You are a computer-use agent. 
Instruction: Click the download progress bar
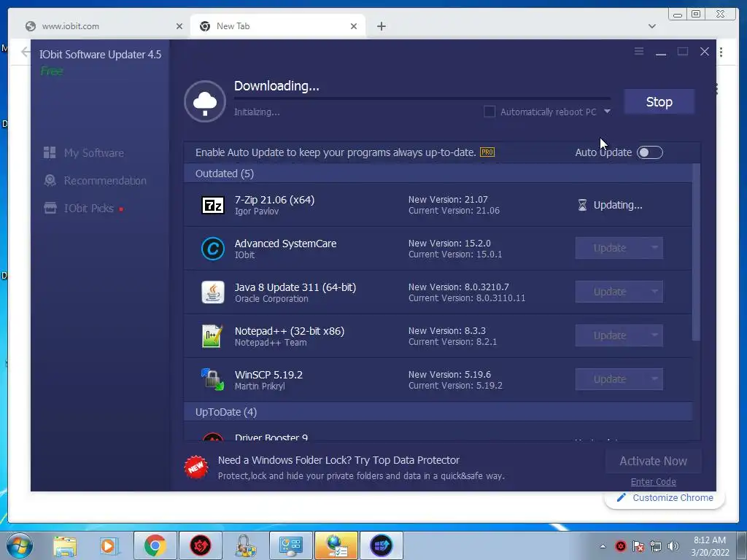[x=422, y=98]
